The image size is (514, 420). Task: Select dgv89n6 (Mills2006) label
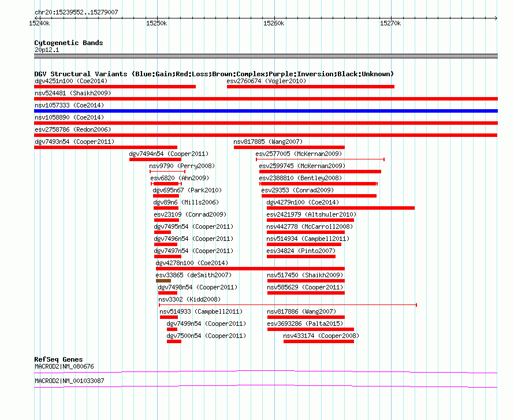click(186, 202)
